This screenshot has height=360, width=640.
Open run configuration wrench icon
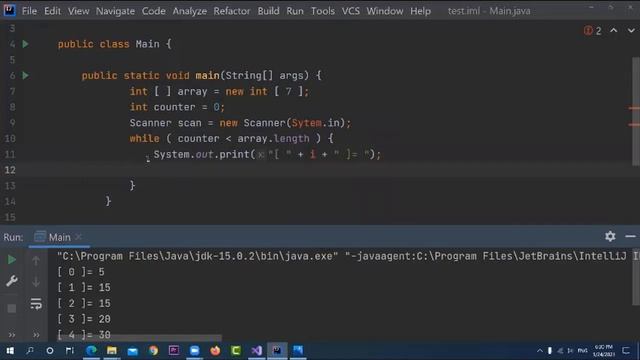12,281
